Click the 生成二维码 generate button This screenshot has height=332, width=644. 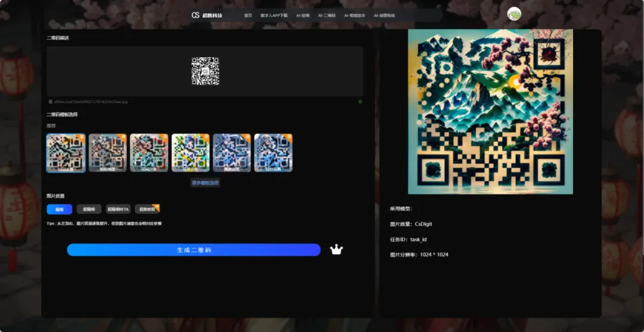[193, 250]
